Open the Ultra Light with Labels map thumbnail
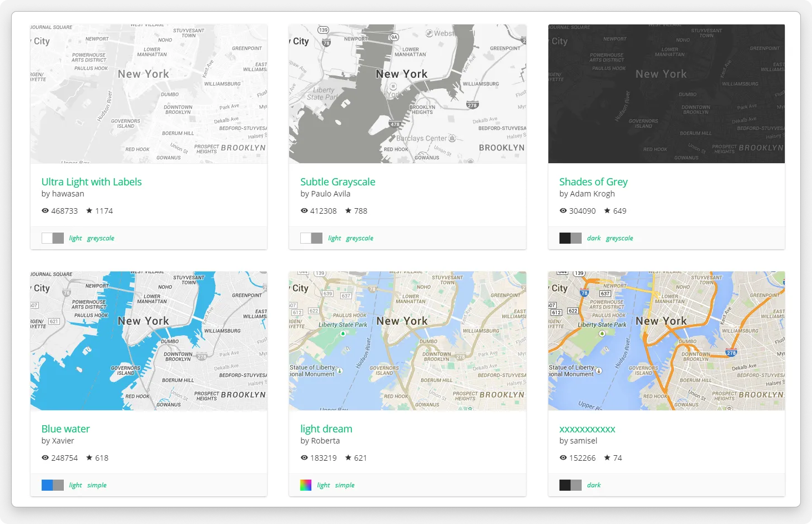Image resolution: width=812 pixels, height=524 pixels. click(149, 94)
